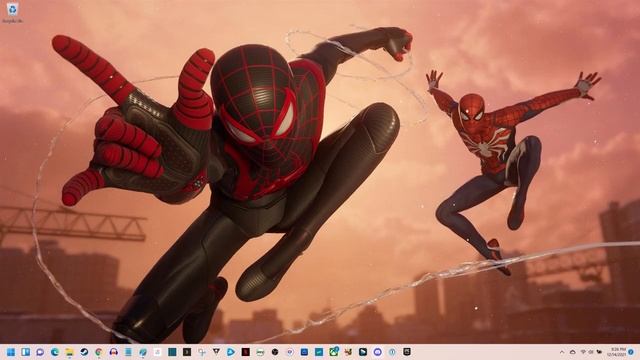
Task: Open the Xbox app in taskbar
Action: click(333, 352)
